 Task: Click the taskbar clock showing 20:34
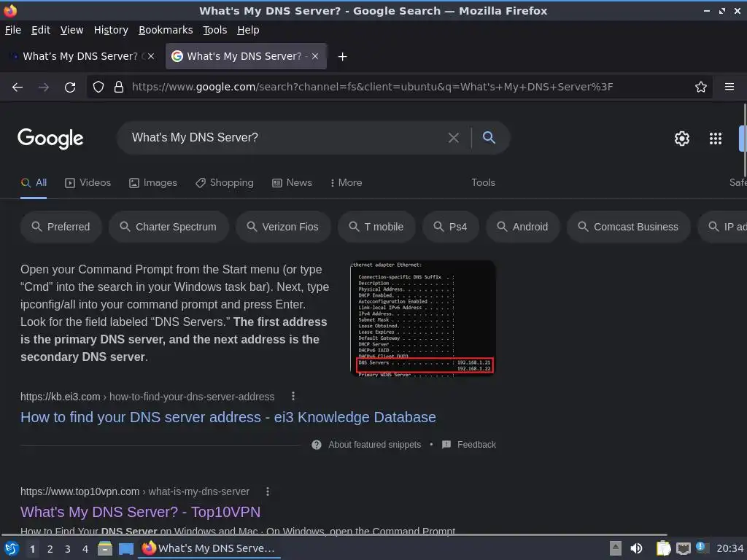tap(729, 549)
